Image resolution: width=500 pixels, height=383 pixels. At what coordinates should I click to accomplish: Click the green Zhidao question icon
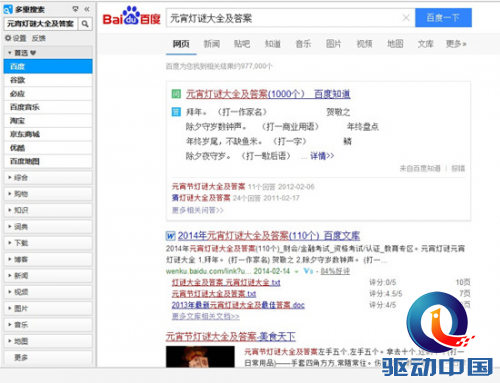(176, 94)
